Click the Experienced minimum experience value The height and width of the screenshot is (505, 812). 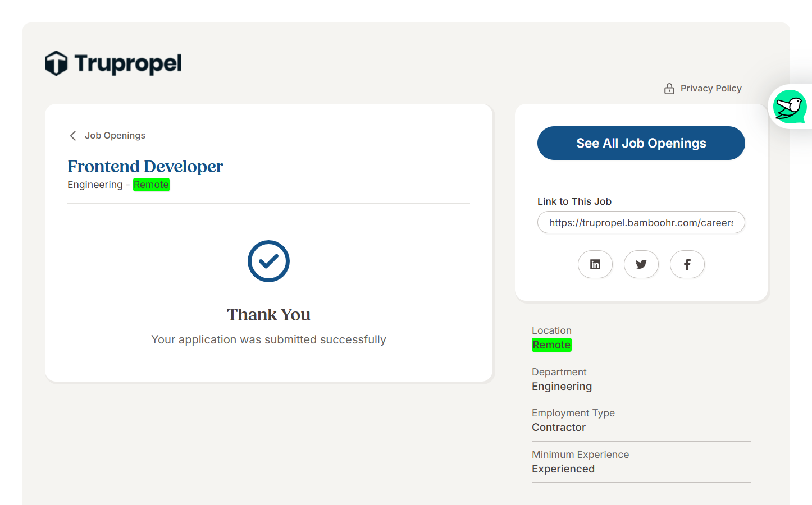click(563, 469)
